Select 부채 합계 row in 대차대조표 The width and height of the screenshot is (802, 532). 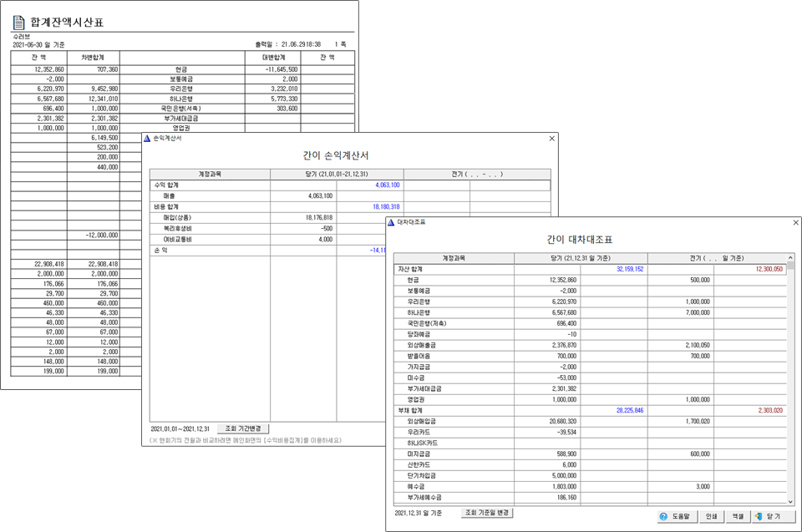click(591, 411)
